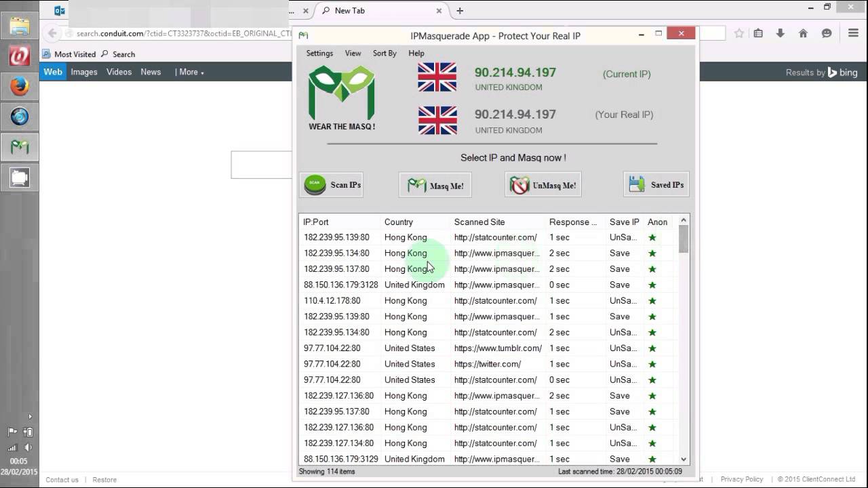
Task: Open the Saved IPs list
Action: click(656, 184)
